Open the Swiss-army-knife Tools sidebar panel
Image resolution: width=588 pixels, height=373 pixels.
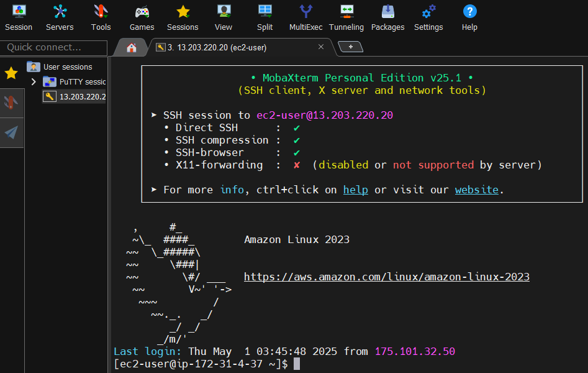coord(11,103)
